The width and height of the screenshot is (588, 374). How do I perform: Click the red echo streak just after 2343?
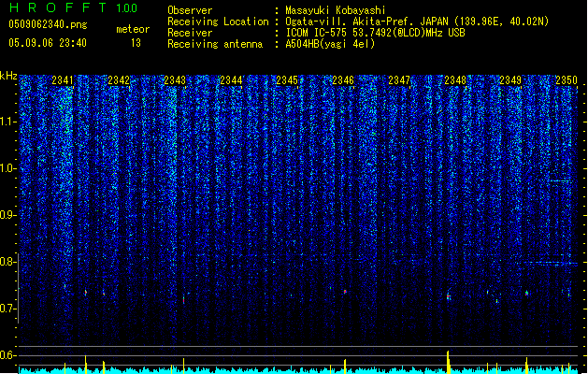pyautogui.click(x=184, y=299)
